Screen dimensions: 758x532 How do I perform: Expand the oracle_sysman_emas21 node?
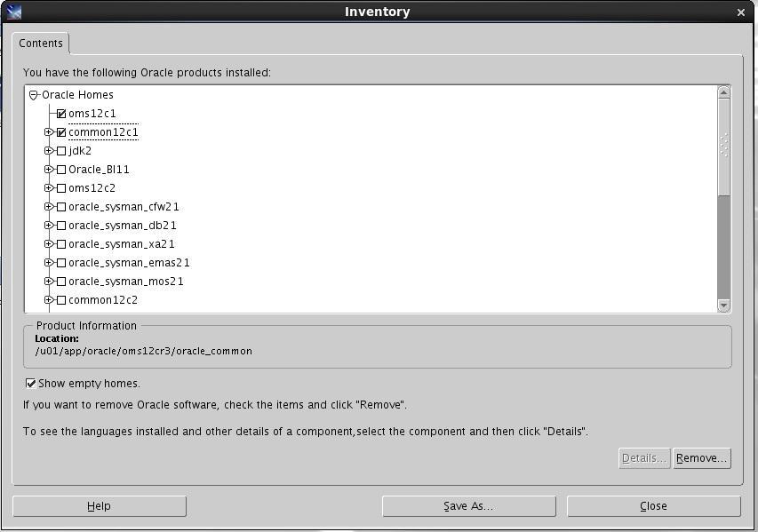[48, 262]
